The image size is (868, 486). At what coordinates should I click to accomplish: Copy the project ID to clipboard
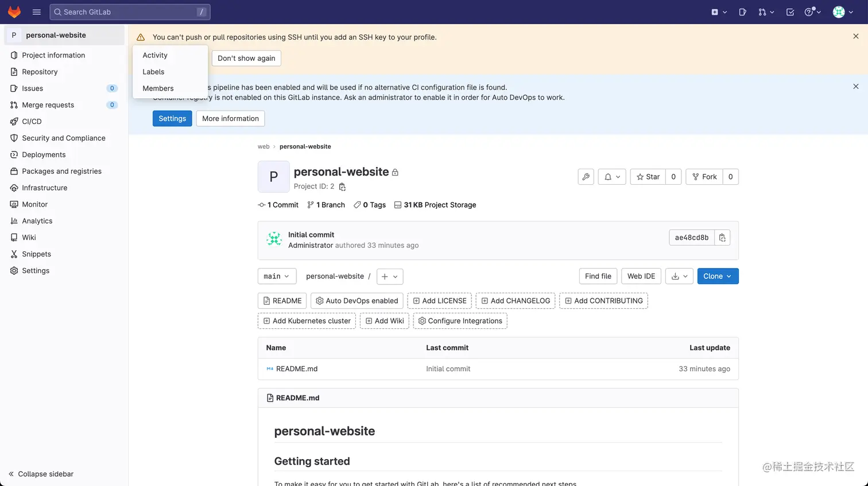342,186
